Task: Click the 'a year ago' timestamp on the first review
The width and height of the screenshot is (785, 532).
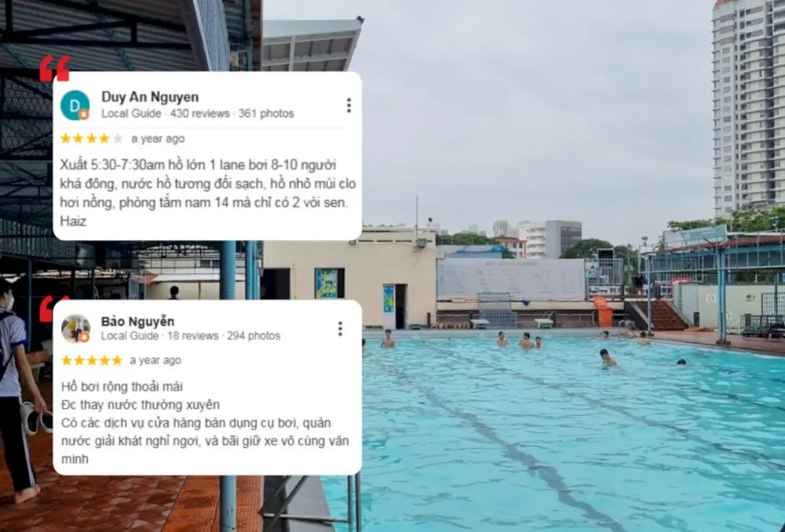Action: [x=158, y=139]
